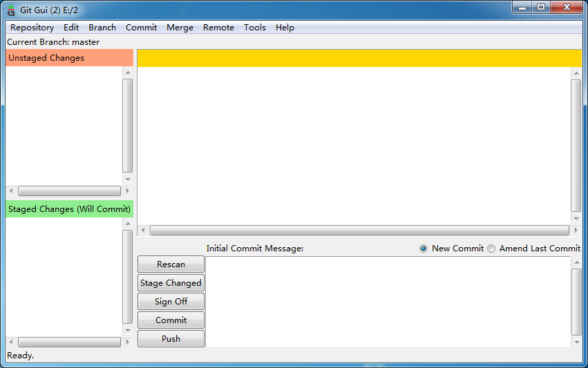The width and height of the screenshot is (588, 368).
Task: Click the Staged Changes scroll right arrow
Action: [x=128, y=342]
